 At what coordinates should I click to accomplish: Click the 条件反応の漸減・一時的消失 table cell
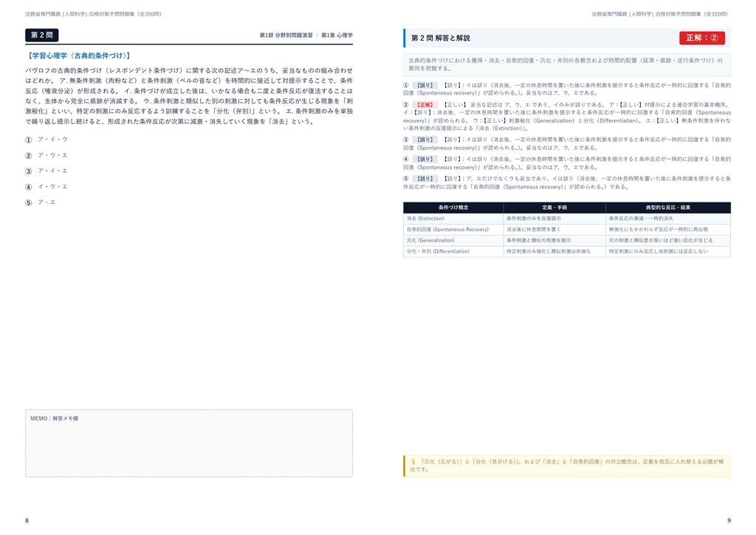tap(668, 219)
